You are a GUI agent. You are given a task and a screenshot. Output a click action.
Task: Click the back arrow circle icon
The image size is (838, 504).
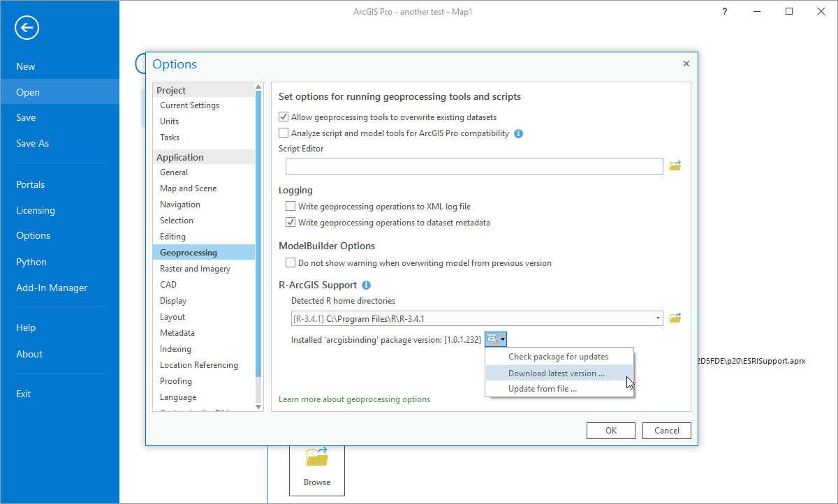(27, 28)
